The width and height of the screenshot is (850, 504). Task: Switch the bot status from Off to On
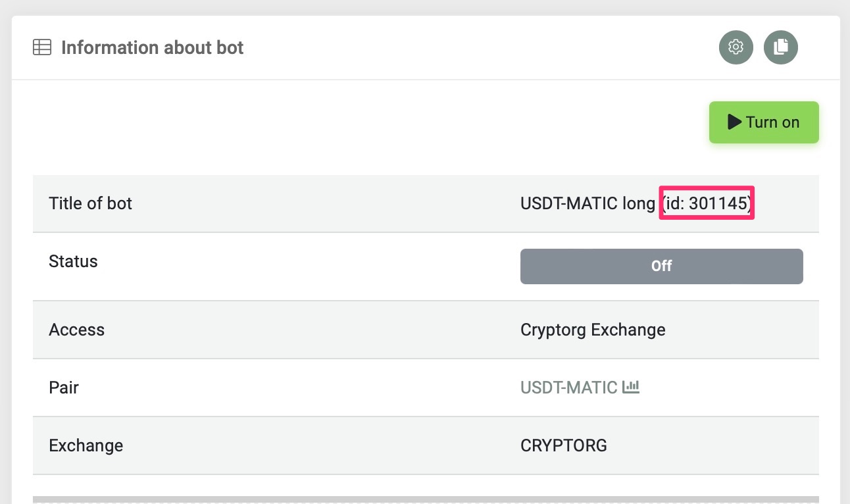[x=661, y=266]
